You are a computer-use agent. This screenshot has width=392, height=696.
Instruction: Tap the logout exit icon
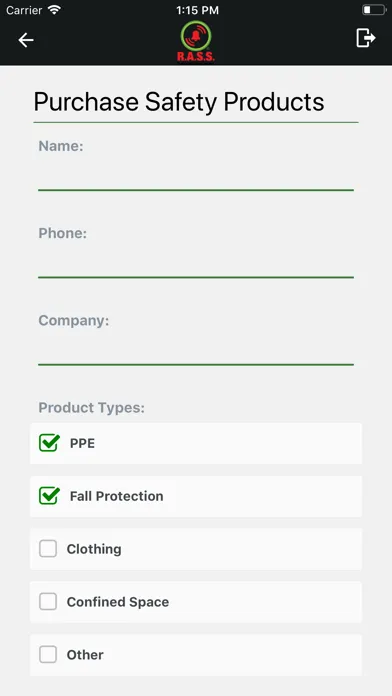pyautogui.click(x=366, y=38)
